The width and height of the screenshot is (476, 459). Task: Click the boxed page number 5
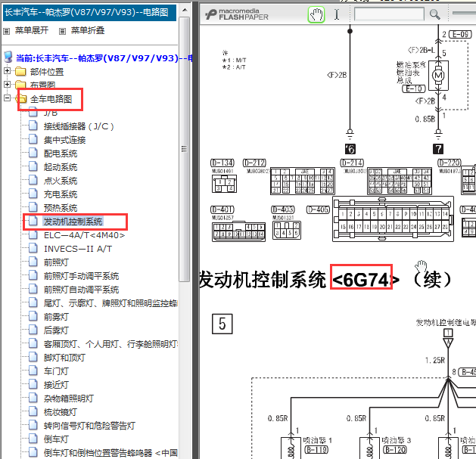click(x=222, y=324)
